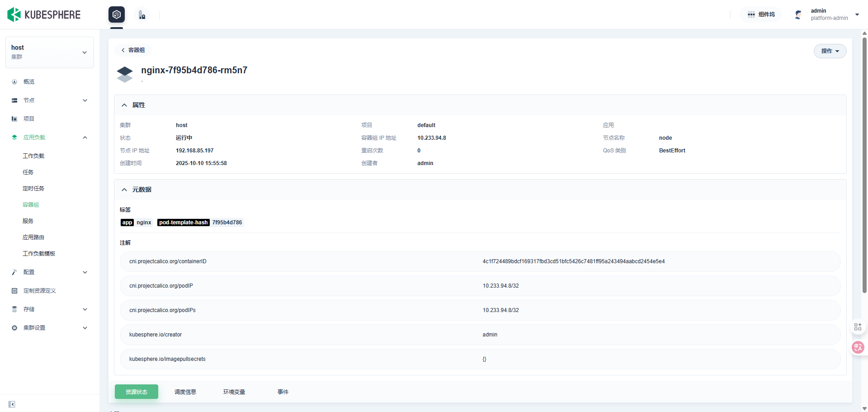Click the pod-template-hash label tag
The height and width of the screenshot is (412, 868).
click(x=200, y=223)
